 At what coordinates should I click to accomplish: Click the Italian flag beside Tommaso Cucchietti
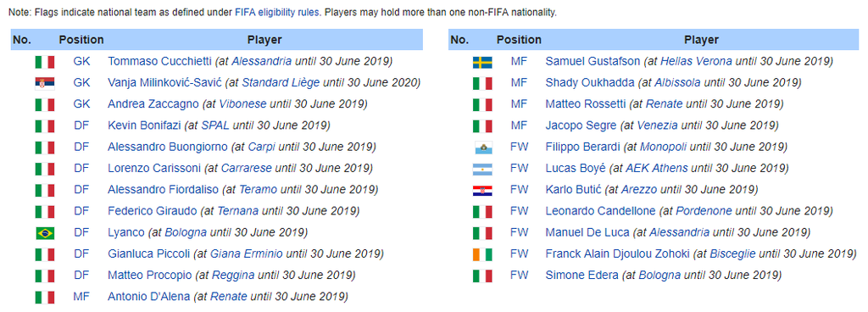pos(45,62)
